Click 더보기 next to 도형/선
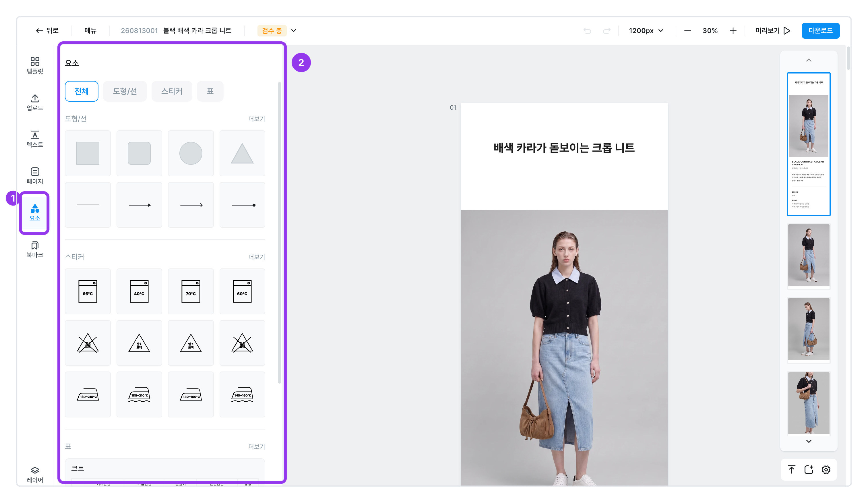This screenshot has width=868, height=503. tap(257, 119)
